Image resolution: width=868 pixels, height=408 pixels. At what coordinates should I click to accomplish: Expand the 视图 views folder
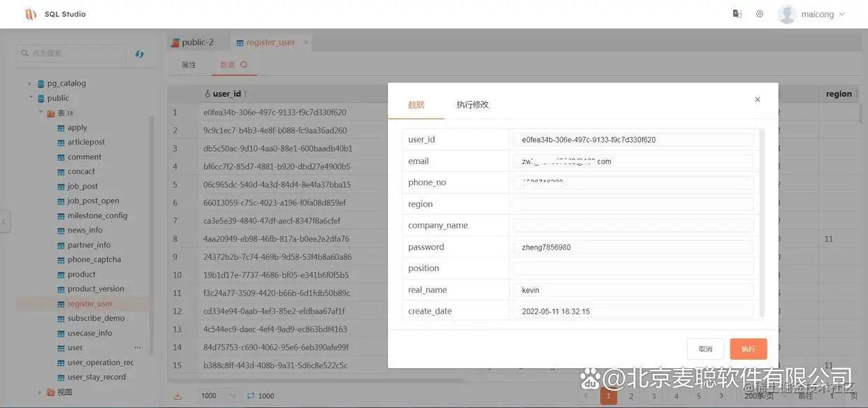tap(40, 393)
